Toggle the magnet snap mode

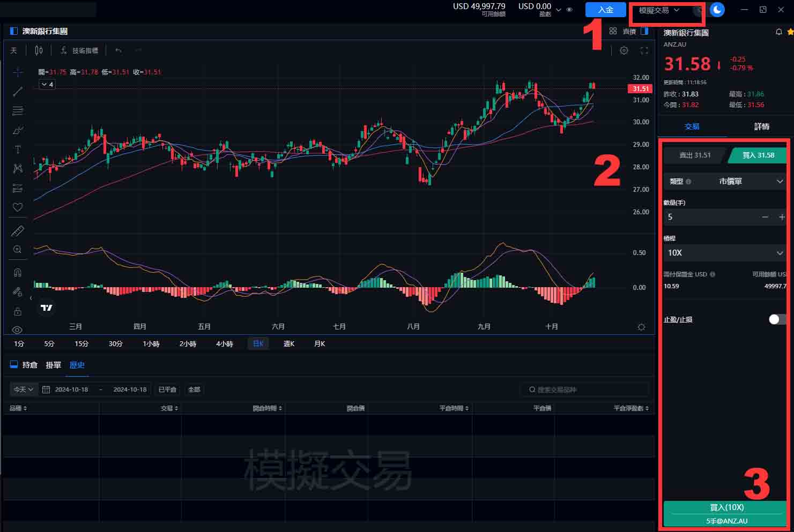point(18,272)
